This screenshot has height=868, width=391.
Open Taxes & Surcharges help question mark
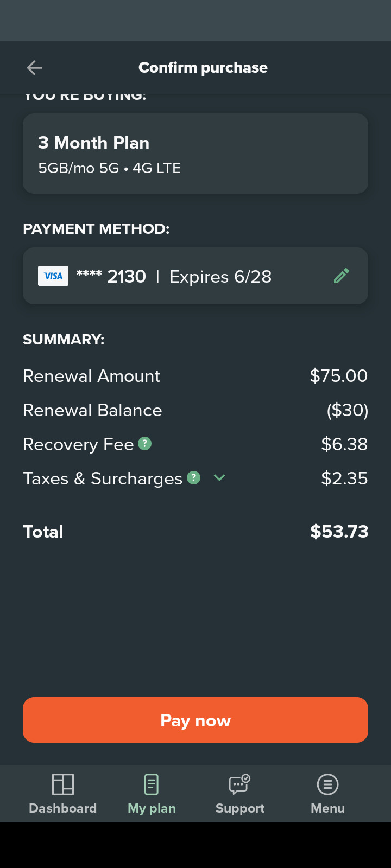pos(194,477)
